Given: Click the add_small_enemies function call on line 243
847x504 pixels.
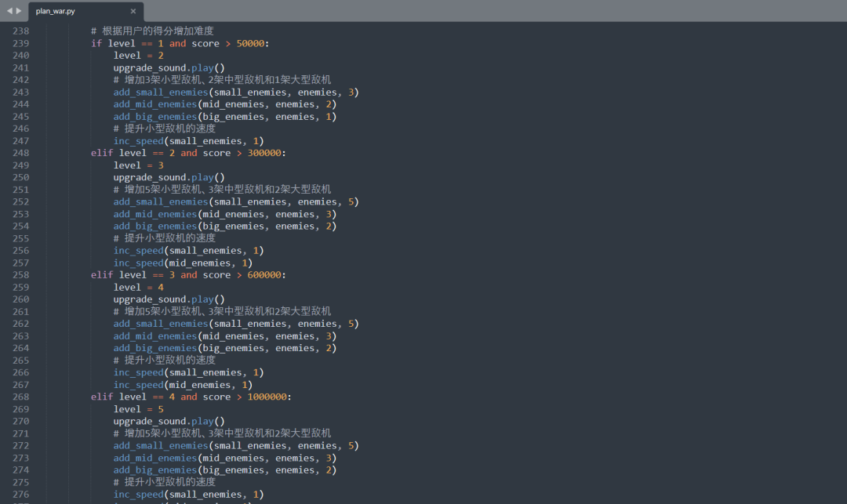Looking at the screenshot, I should pos(160,92).
